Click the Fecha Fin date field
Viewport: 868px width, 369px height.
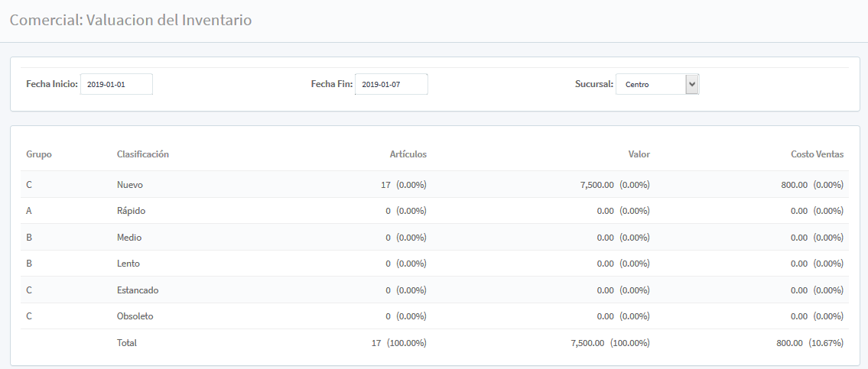[x=391, y=84]
